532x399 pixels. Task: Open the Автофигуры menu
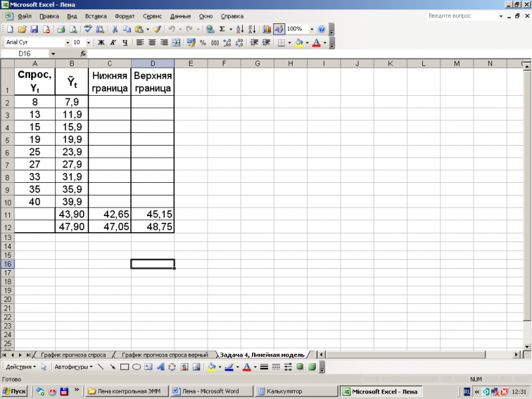point(73,367)
